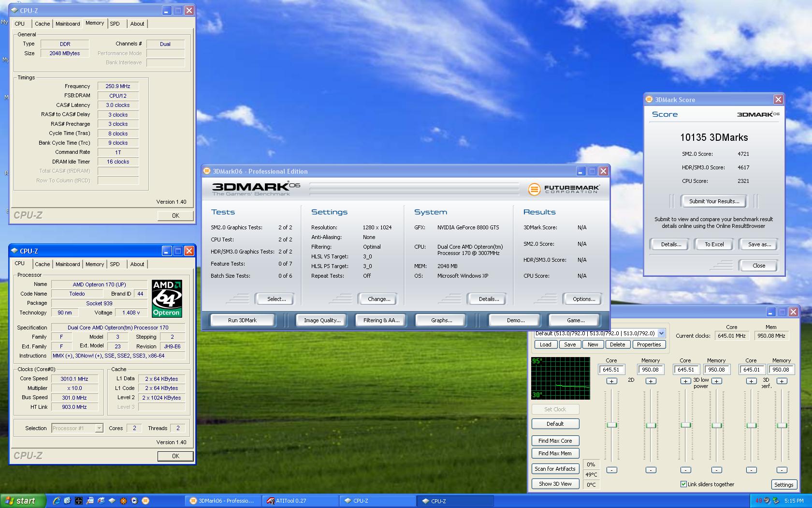Click OK in the Opteron CPU-Z window

click(175, 456)
